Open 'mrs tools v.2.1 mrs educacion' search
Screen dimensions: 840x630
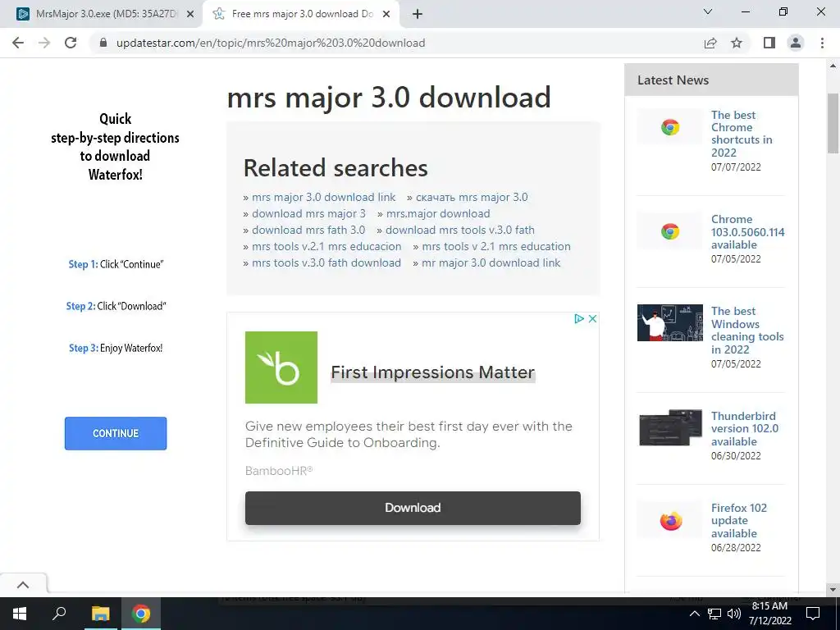326,246
